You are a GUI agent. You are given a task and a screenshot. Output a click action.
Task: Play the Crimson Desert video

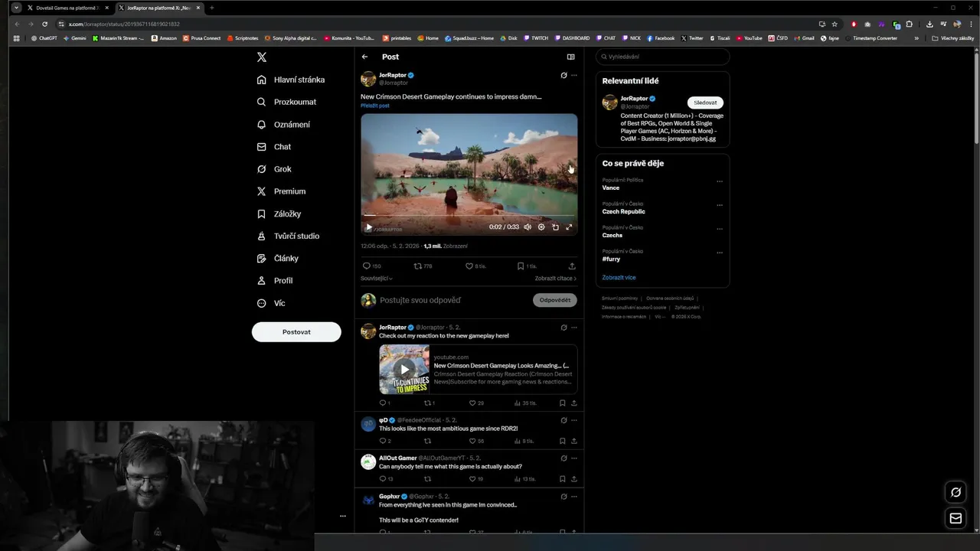tap(368, 227)
